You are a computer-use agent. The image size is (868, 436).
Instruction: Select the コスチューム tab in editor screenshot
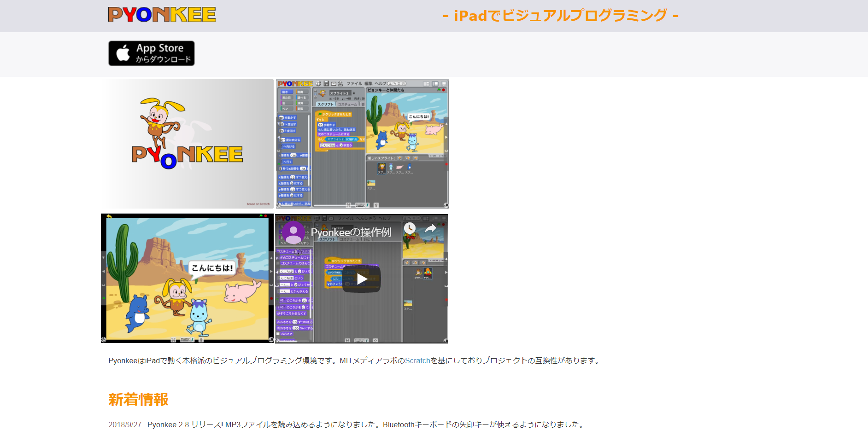coord(347,105)
